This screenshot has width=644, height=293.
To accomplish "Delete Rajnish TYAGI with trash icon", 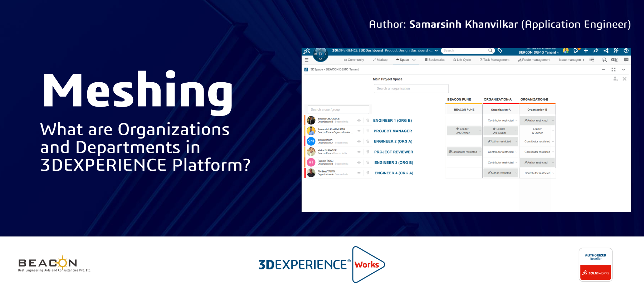I will [368, 162].
